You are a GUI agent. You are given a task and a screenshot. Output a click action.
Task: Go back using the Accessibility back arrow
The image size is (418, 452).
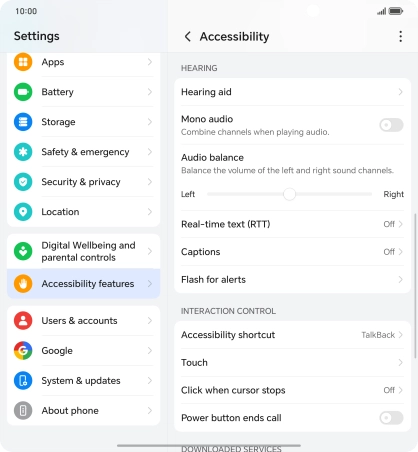[188, 36]
